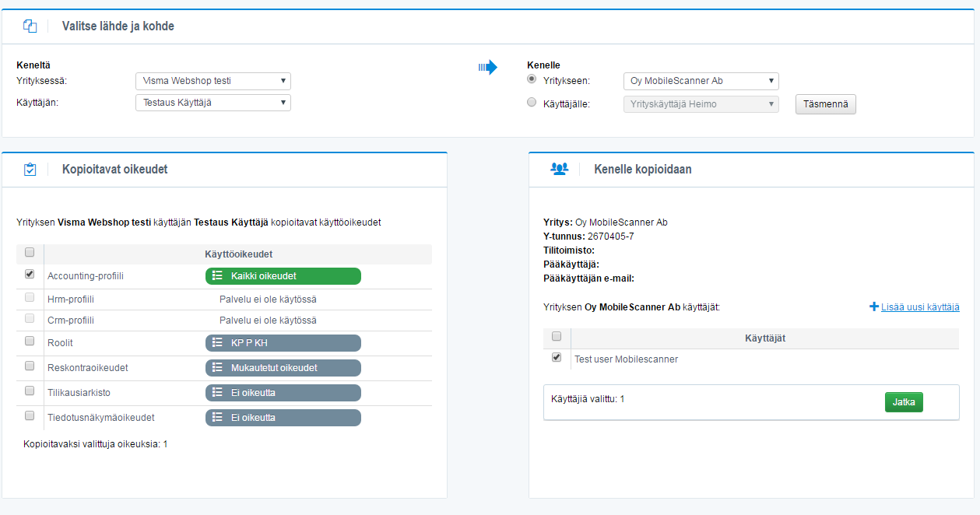The image size is (980, 515).
Task: Open the KP P KH roles button
Action: point(283,343)
